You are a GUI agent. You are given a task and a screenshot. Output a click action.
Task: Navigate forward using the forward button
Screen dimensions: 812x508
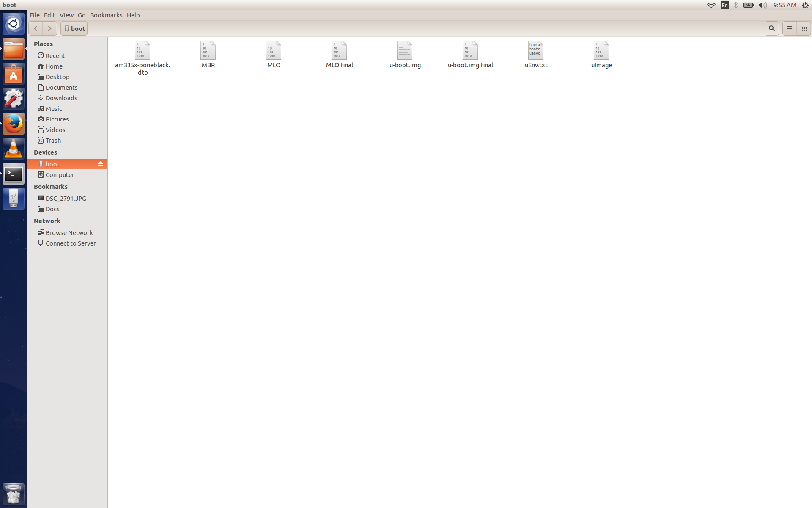click(50, 28)
